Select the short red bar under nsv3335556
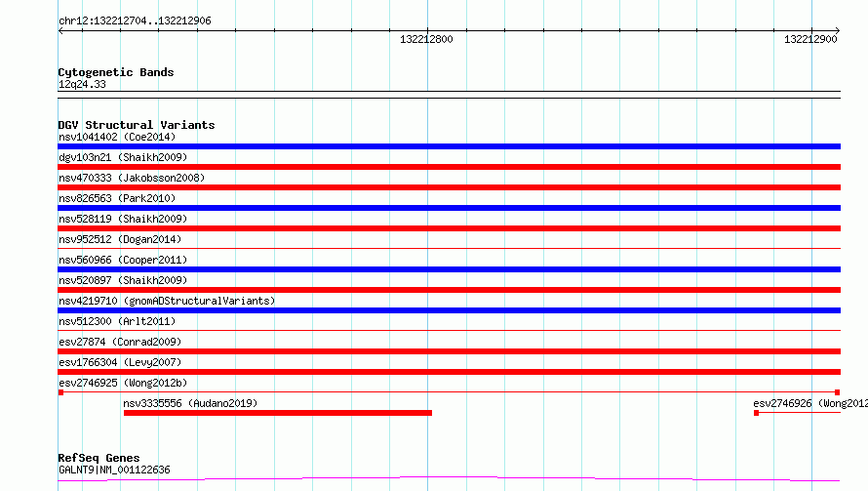Screen dimensions: 868x491 278,413
